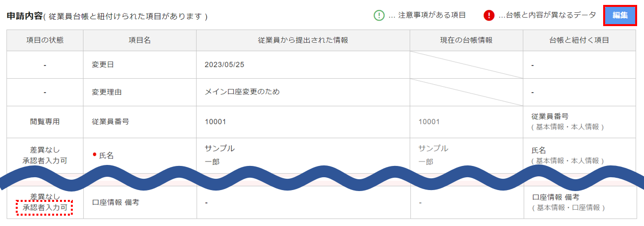Click the 口座情報 備考 item name cell
Image resolution: width=644 pixels, height=226 pixels.
click(x=116, y=202)
